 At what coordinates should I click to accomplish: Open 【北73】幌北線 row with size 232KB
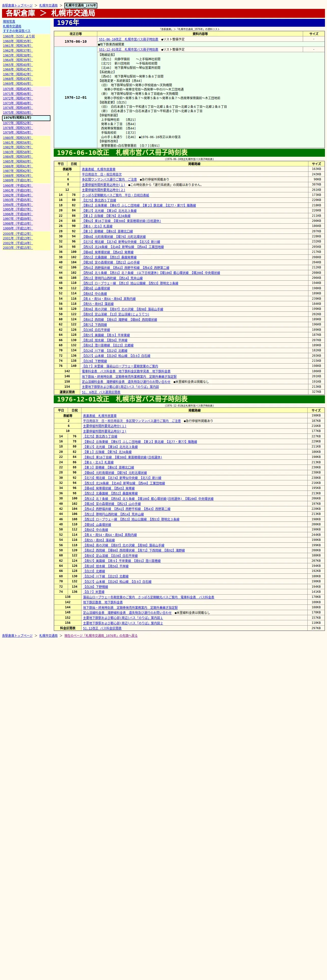(121, 242)
